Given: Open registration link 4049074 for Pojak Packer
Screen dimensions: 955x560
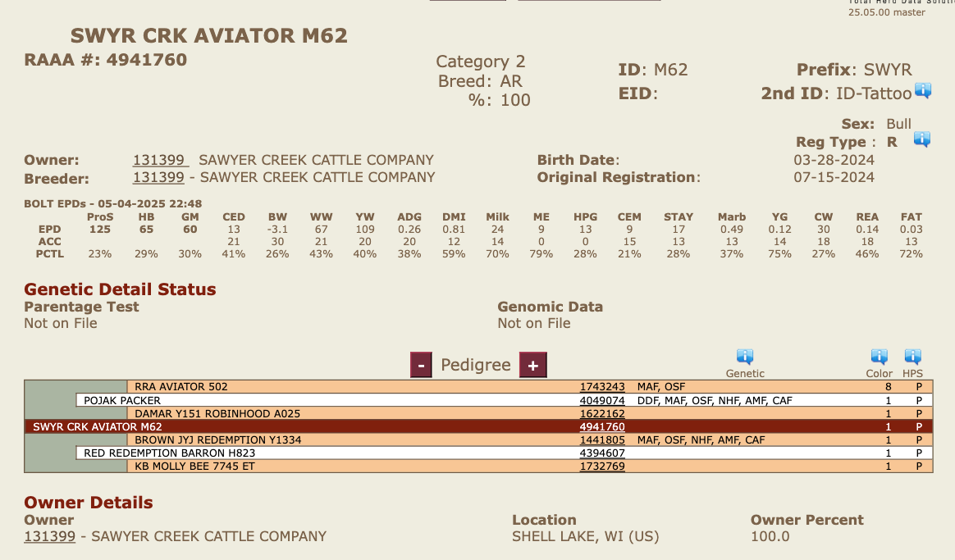Looking at the screenshot, I should 602,401.
